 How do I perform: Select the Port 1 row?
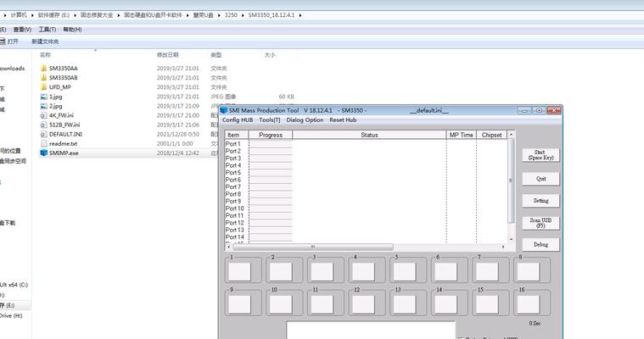coord(366,143)
